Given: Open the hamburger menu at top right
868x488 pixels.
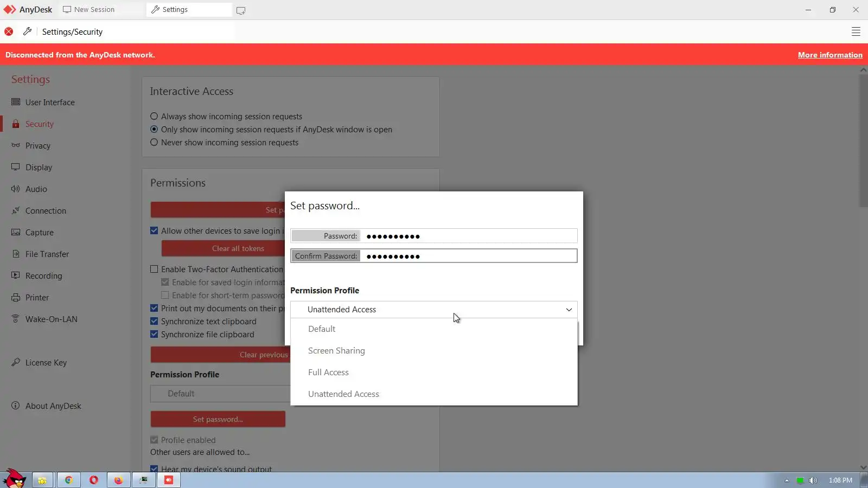Looking at the screenshot, I should pyautogui.click(x=856, y=31).
